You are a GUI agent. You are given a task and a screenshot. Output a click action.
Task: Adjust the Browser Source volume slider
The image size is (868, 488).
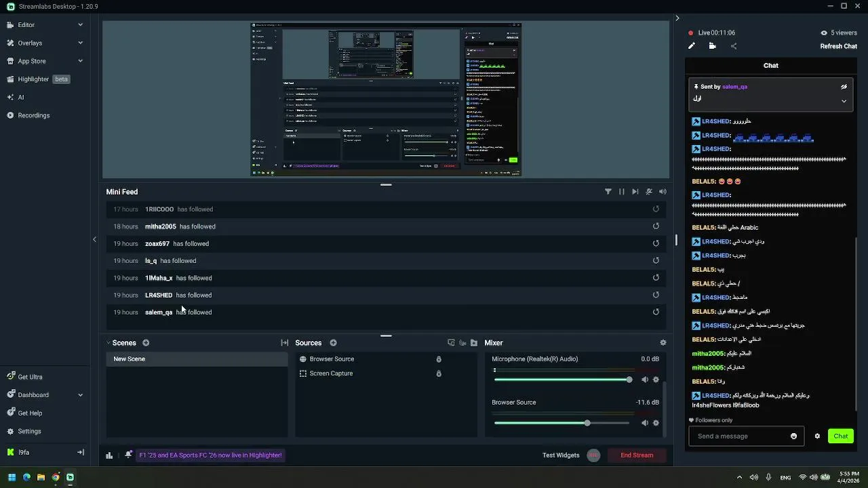(x=562, y=423)
